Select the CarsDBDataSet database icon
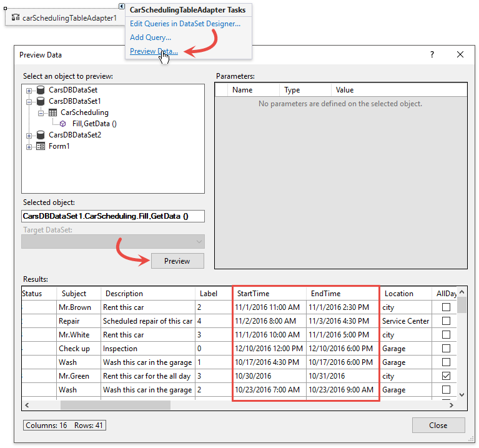 pyautogui.click(x=41, y=90)
